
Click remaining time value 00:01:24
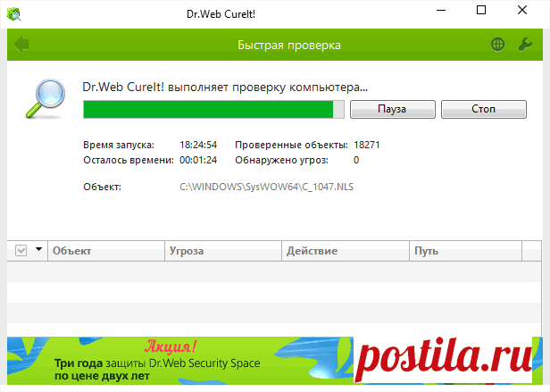tap(198, 160)
